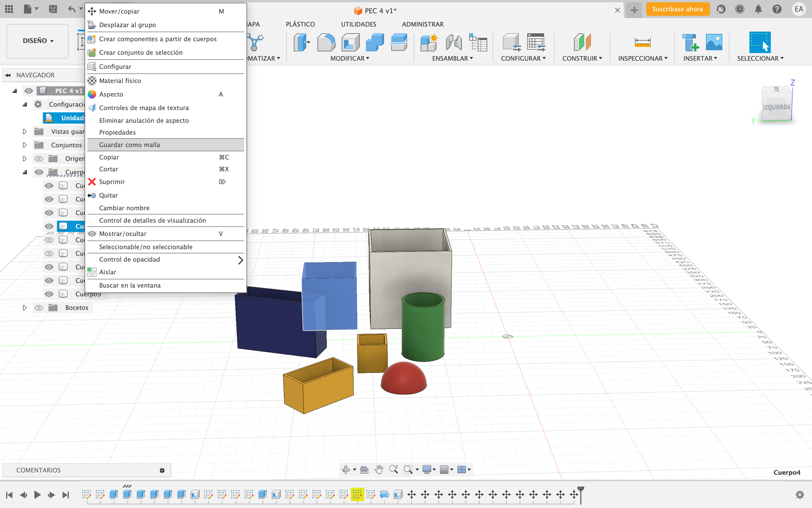Add a new comment with plus icon

coord(162,470)
